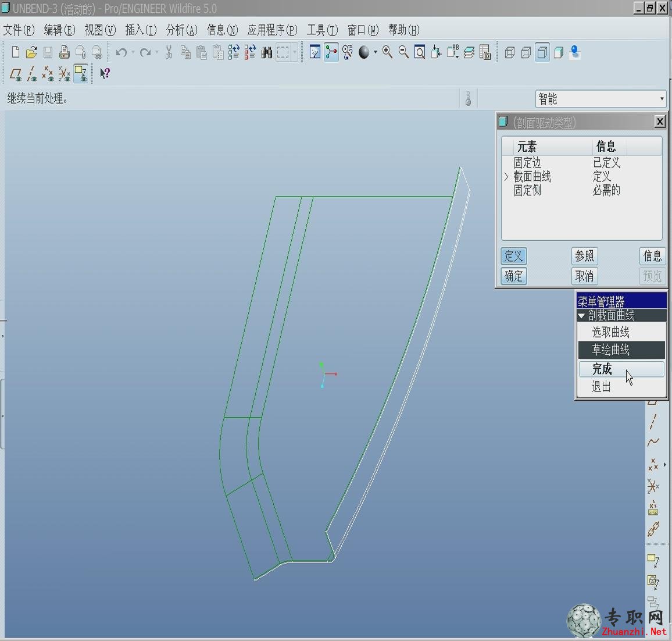672x641 pixels.
Task: Click the Context-sensitive Help arrow icon
Action: point(105,74)
